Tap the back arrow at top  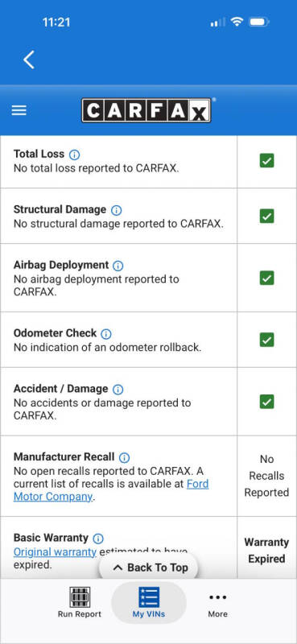click(x=29, y=60)
